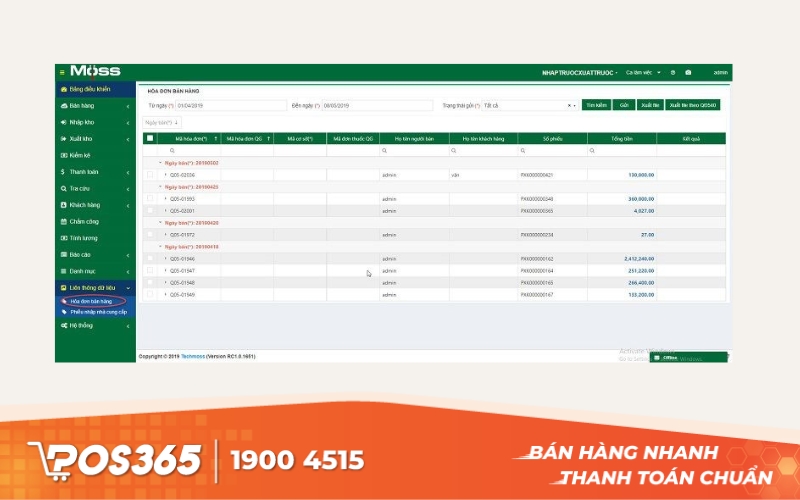
Task: Collapse the Ngày bán 20190418 group
Action: pos(160,246)
